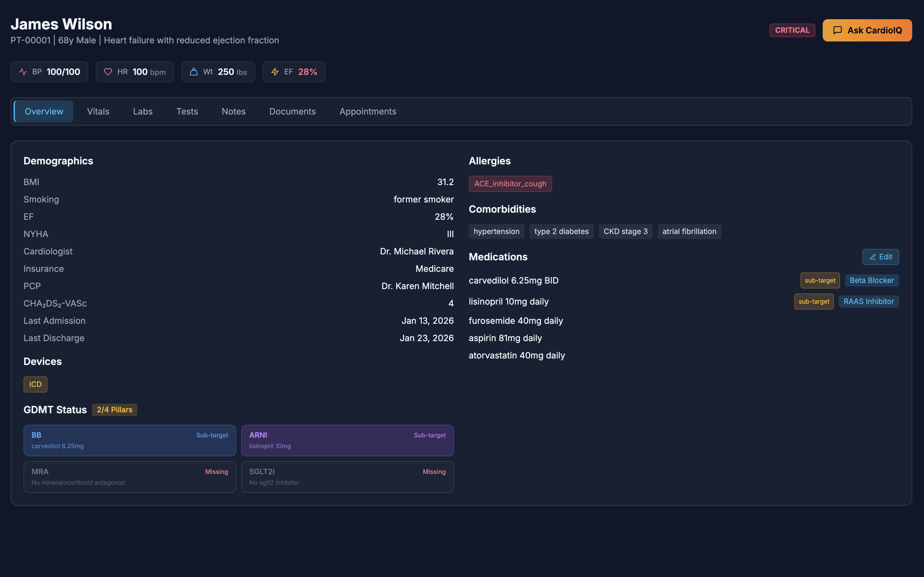Click the heart rate heart icon

[108, 72]
